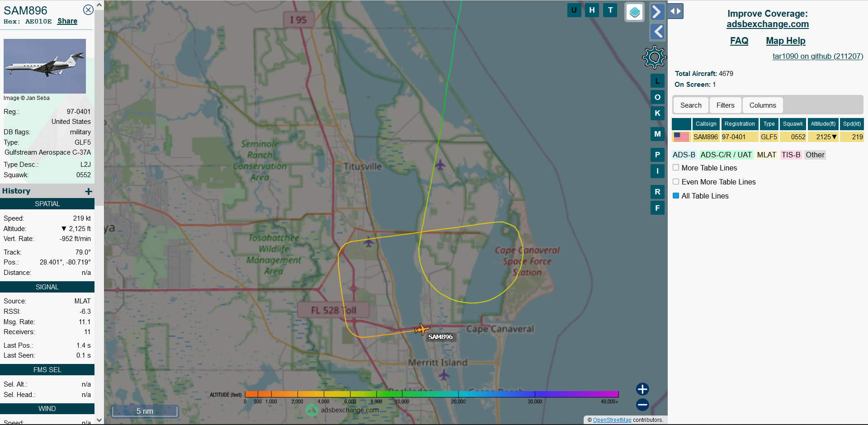Viewport: 868px width, 425px height.
Task: View the aircraft photo thumbnail
Action: click(x=45, y=66)
